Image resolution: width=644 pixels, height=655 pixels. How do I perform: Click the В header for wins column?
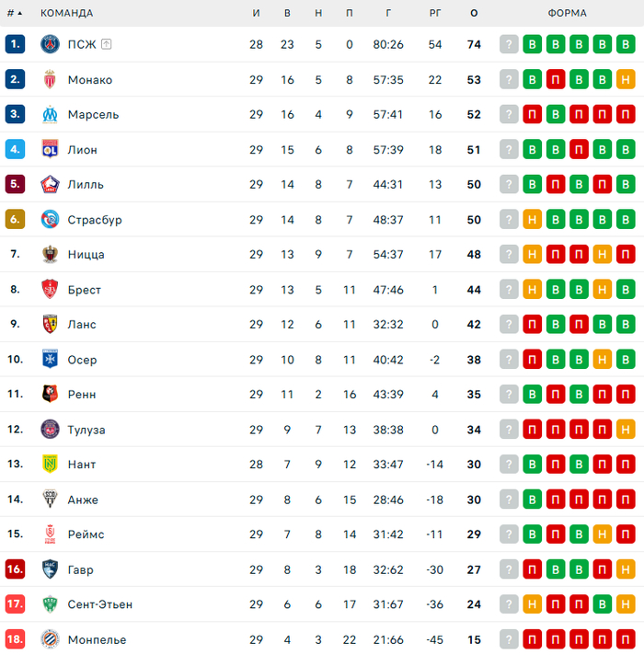tap(288, 14)
